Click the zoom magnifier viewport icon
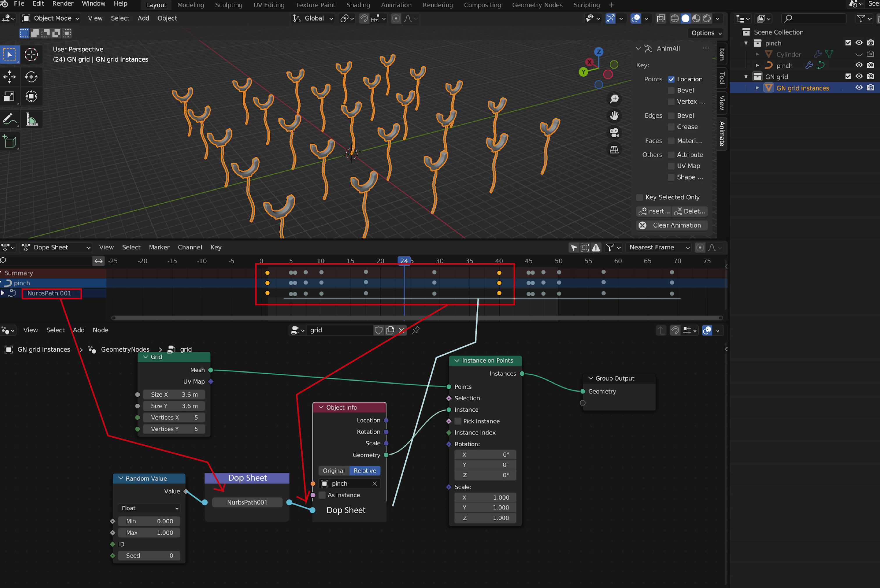Viewport: 880px width, 588px height. click(x=614, y=99)
